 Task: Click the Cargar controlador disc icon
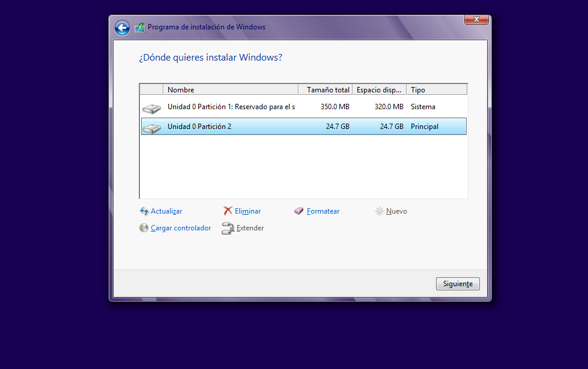(x=144, y=228)
